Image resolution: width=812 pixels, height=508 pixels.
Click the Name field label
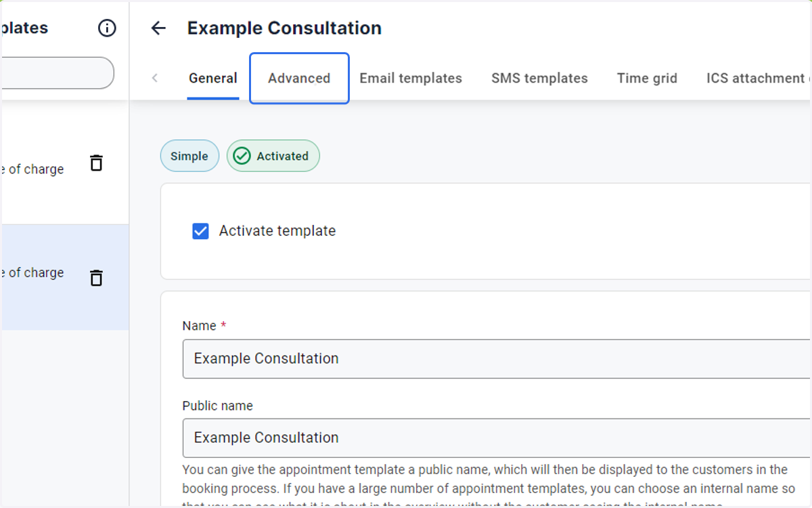(x=200, y=326)
